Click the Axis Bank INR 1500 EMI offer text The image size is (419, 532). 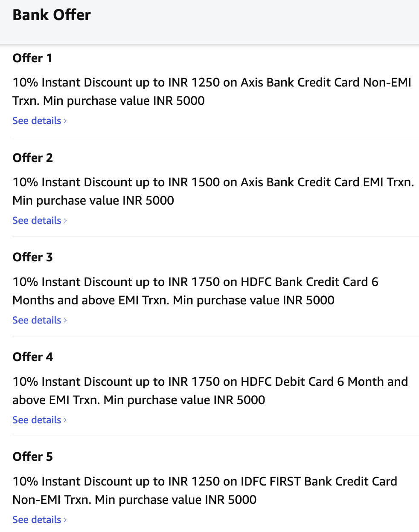213,191
